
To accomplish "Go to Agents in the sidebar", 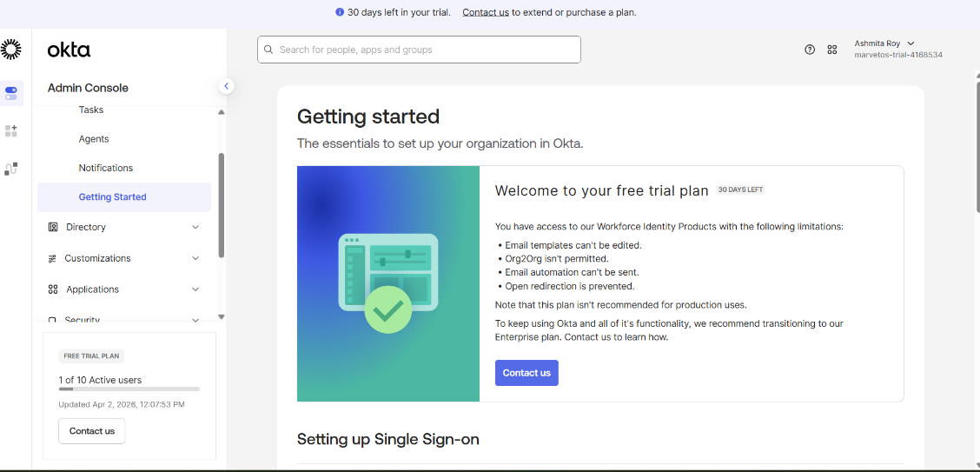I will 94,139.
